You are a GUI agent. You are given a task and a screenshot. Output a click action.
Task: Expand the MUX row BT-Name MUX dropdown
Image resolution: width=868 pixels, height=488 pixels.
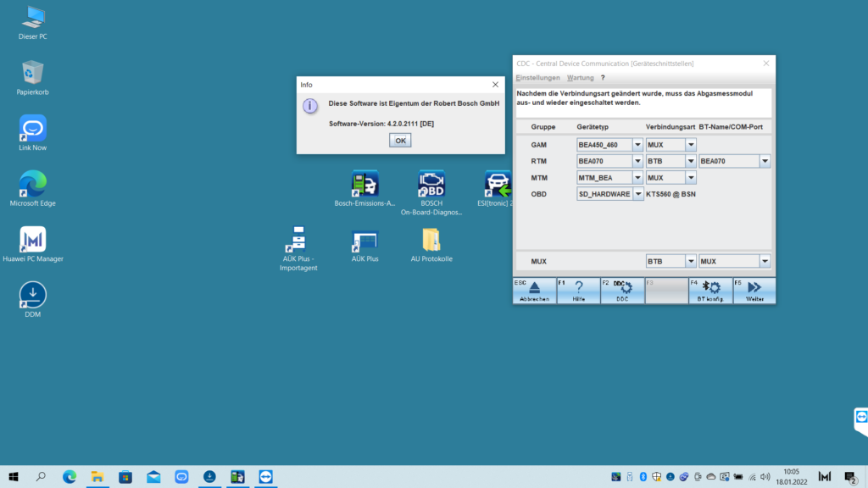pos(765,261)
